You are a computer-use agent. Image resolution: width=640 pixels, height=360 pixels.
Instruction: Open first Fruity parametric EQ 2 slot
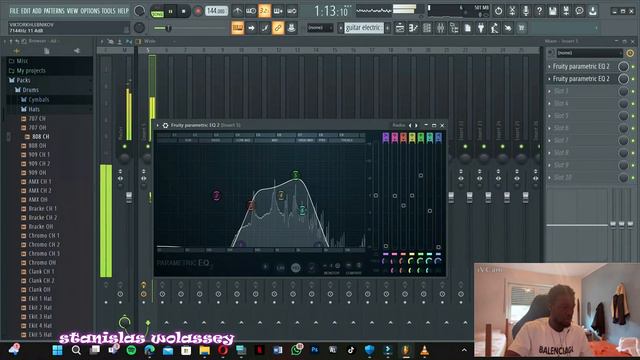point(581,67)
